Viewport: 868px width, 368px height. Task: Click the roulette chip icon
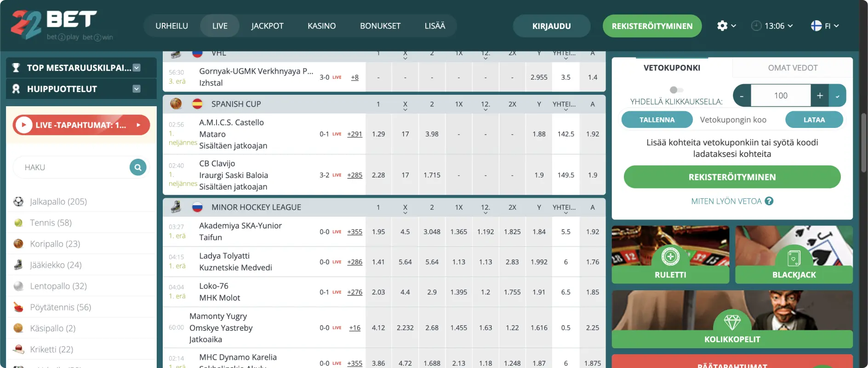(x=670, y=256)
